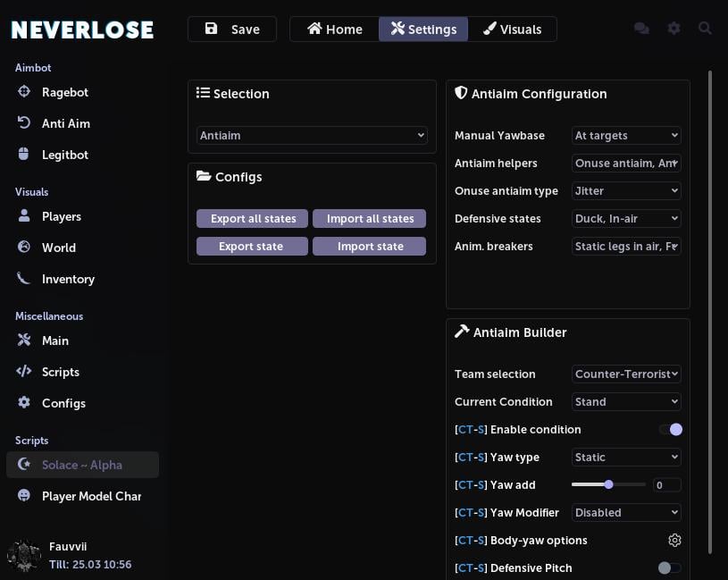Disable the [CT-S] Enable condition toggle
Image resolution: width=728 pixels, height=580 pixels.
point(671,429)
